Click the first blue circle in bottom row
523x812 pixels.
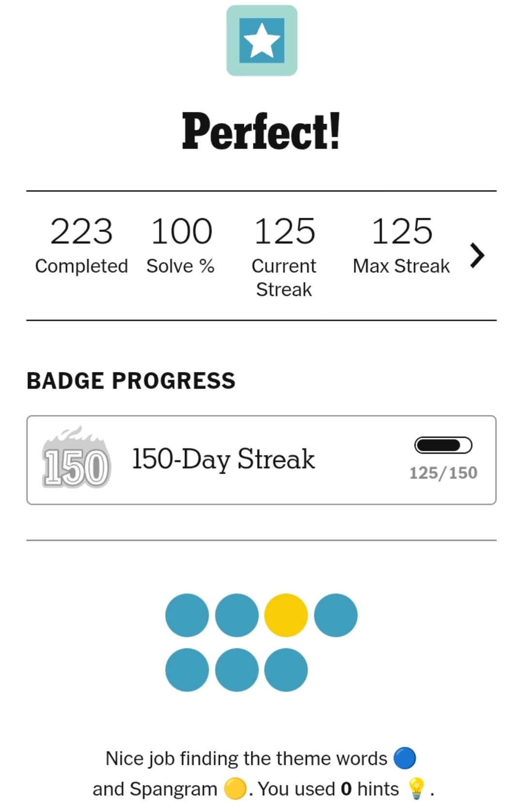pyautogui.click(x=187, y=670)
